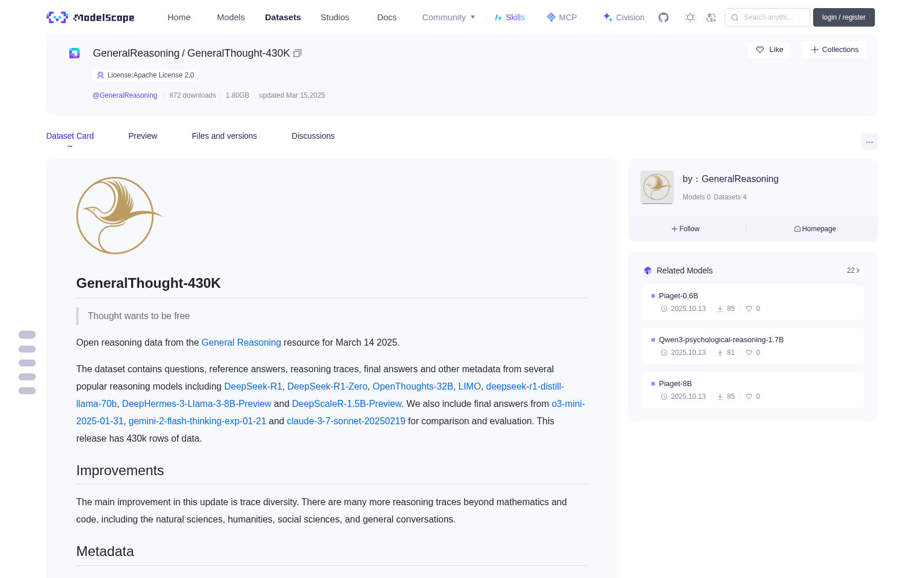Click the "872 downloads" text
Screen dimensions: 924x578
point(192,95)
